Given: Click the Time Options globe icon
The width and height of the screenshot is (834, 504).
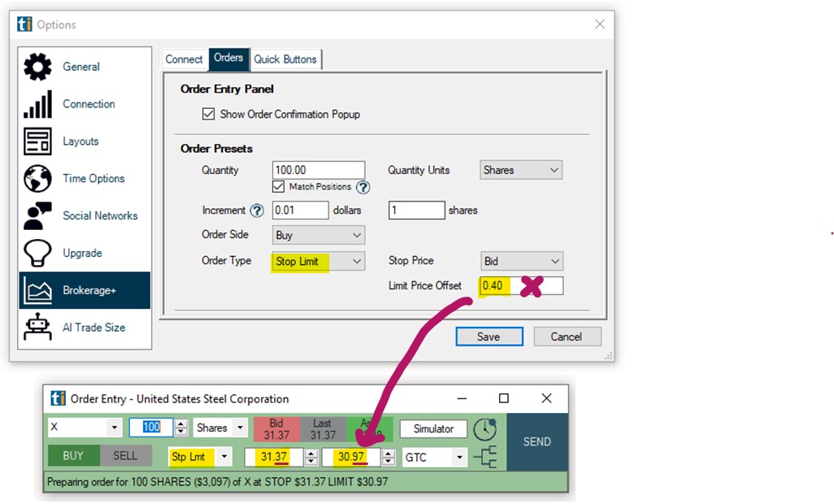Looking at the screenshot, I should (37, 179).
